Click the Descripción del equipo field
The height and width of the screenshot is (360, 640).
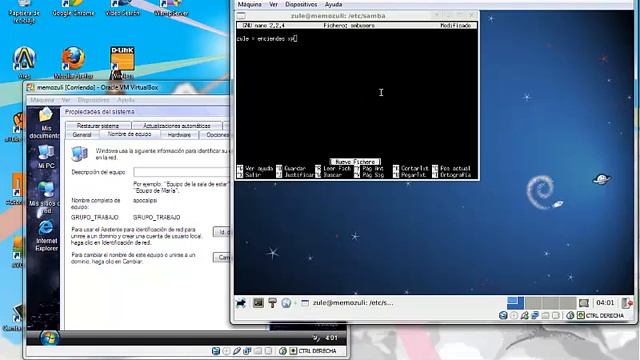pos(182,172)
